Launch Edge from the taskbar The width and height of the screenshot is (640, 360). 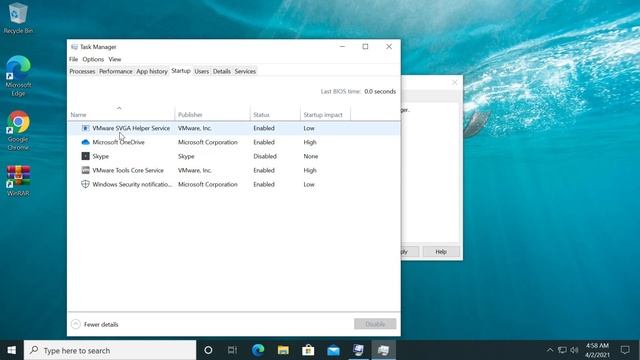258,350
